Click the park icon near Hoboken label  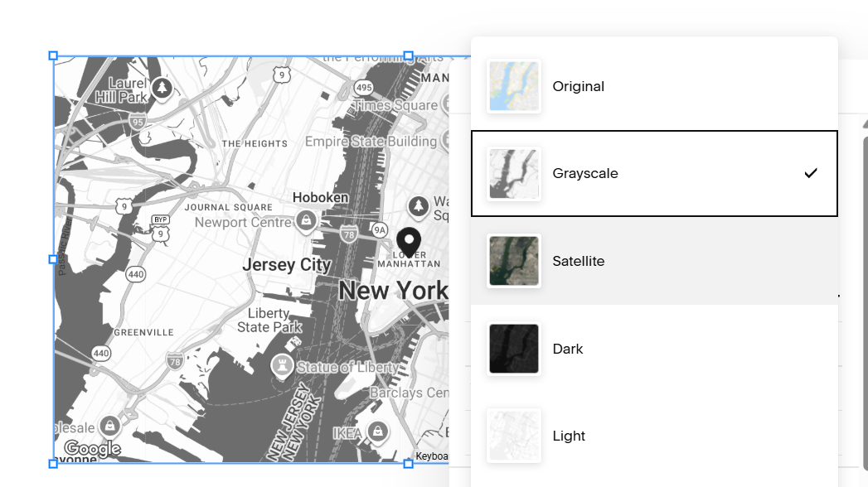[419, 206]
